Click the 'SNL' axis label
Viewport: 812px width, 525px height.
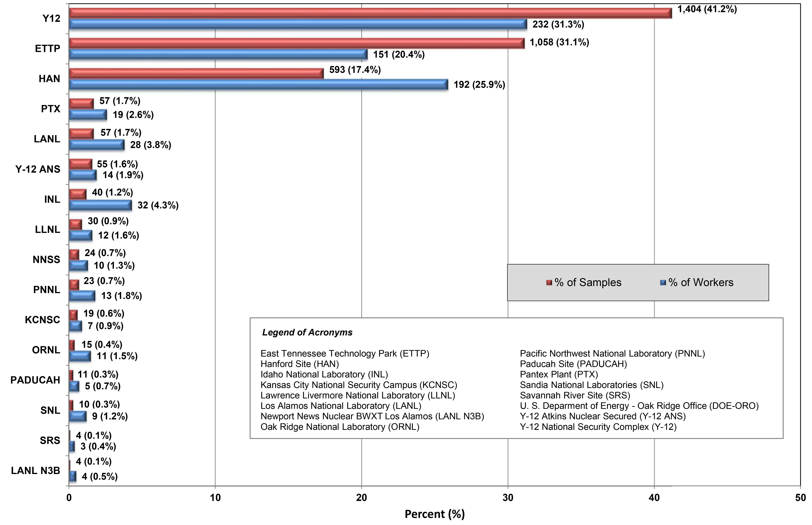[50, 410]
